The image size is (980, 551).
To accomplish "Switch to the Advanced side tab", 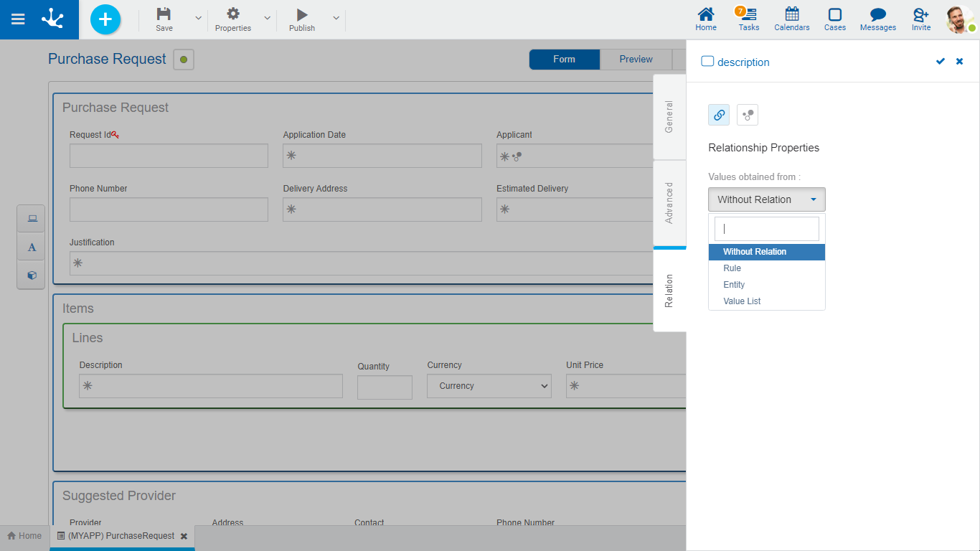I will pyautogui.click(x=669, y=203).
